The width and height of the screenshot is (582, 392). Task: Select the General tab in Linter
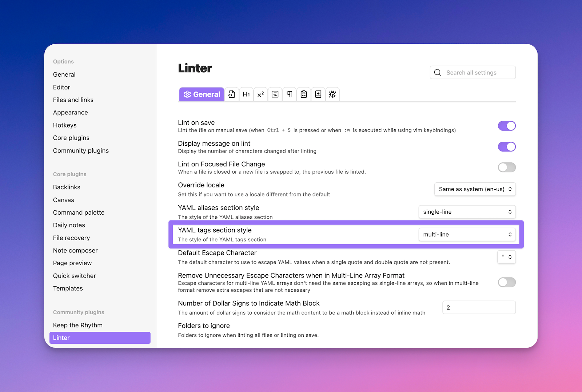coord(202,94)
